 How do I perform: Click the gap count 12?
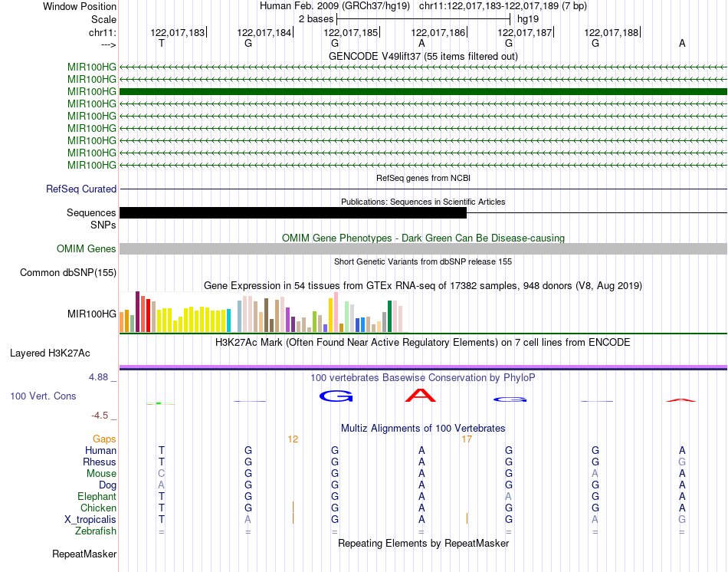293,439
